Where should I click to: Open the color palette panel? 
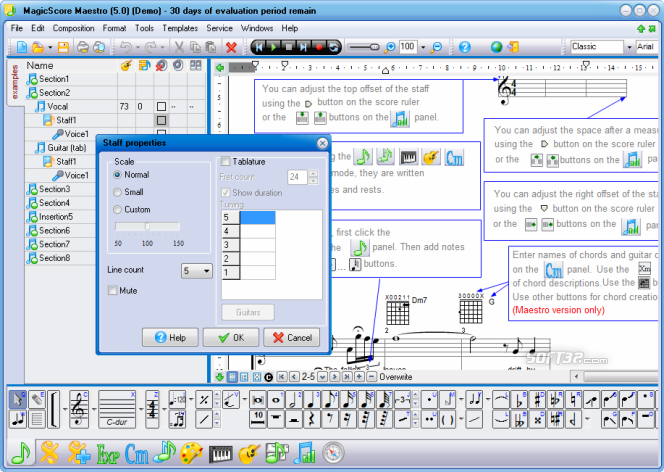[x=191, y=454]
